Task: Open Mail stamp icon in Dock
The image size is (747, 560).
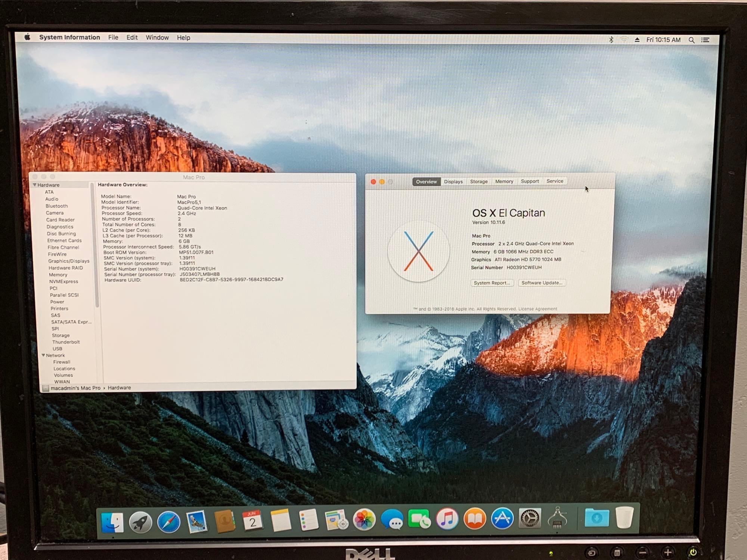Action: (x=196, y=521)
